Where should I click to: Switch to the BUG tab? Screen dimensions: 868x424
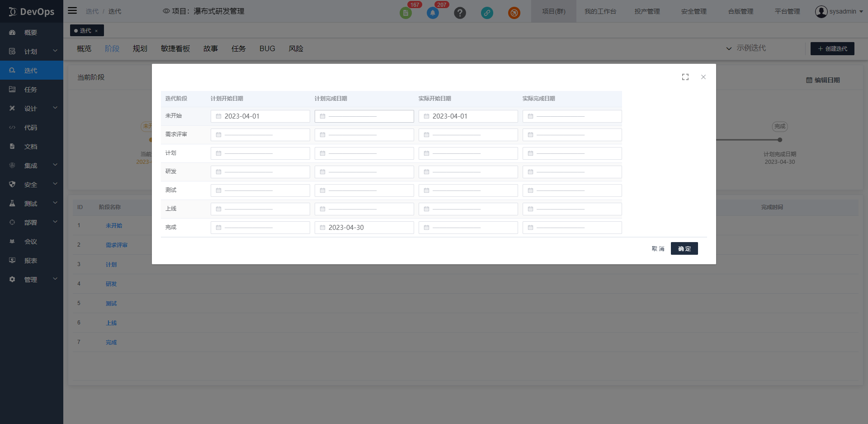(267, 48)
